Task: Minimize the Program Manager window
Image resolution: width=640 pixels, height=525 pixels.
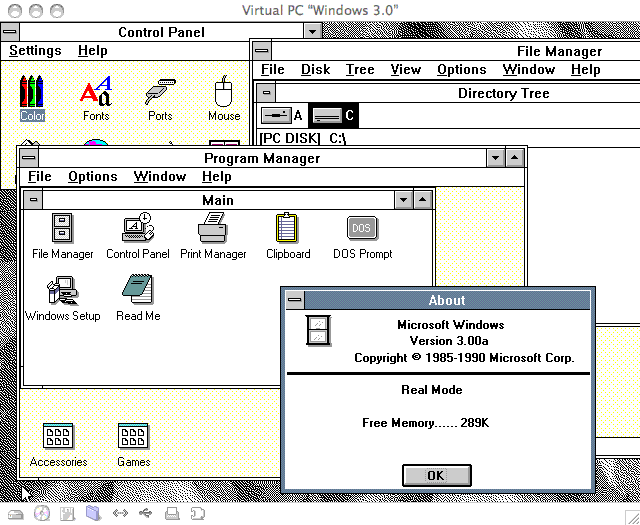Action: coord(496,158)
